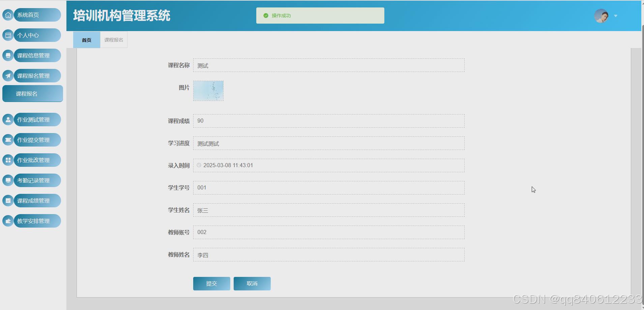Click the card icon beside 个人中心
Image resolution: width=644 pixels, height=310 pixels.
click(8, 35)
